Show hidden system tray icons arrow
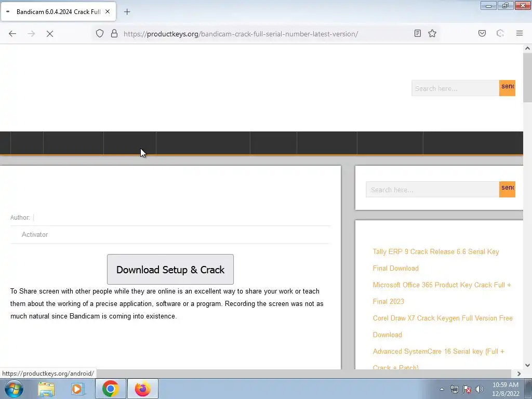532x399 pixels. pyautogui.click(x=442, y=389)
